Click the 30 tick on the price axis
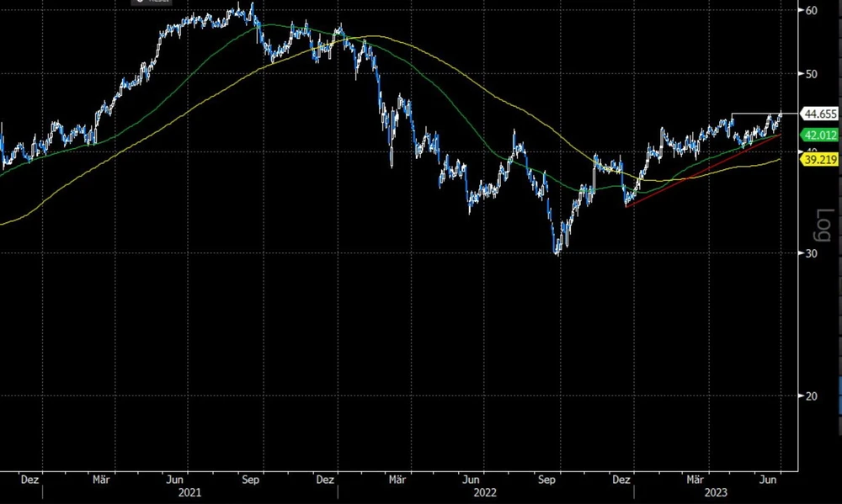The image size is (842, 504). [x=813, y=253]
